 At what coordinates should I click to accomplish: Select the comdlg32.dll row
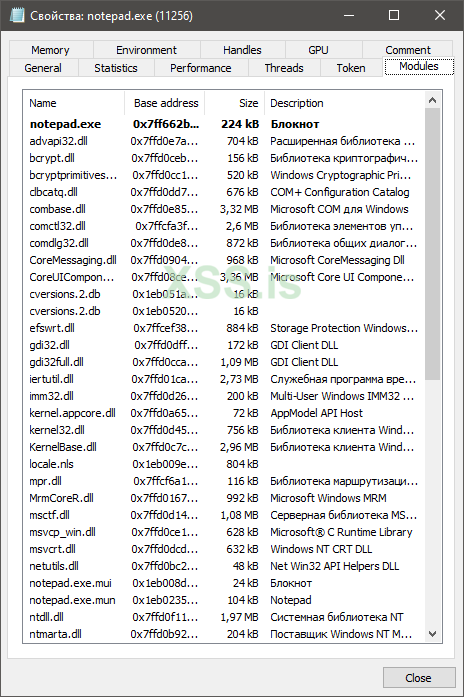pos(224,243)
